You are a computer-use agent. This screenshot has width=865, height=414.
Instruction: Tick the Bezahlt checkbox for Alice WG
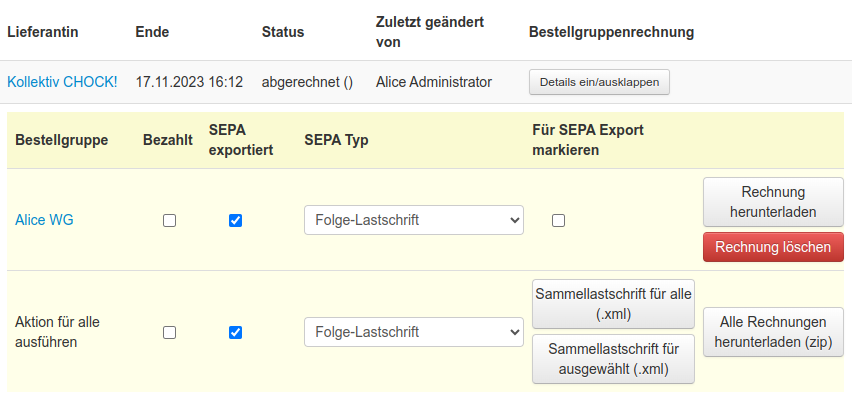point(169,221)
